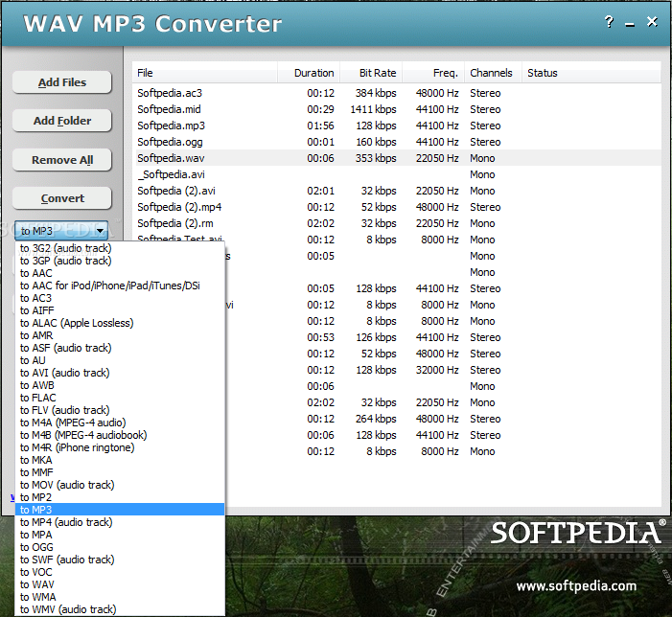
Task: Select Softpedia.wav file row
Action: tap(399, 158)
